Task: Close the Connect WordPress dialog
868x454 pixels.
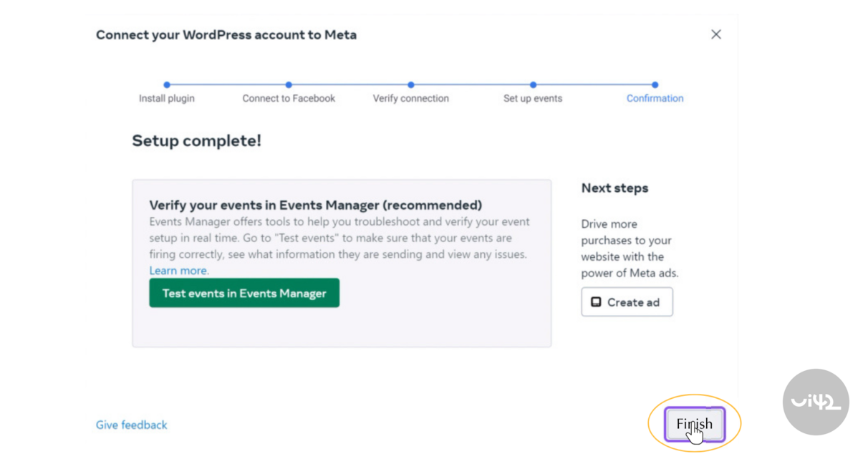Action: pyautogui.click(x=715, y=34)
